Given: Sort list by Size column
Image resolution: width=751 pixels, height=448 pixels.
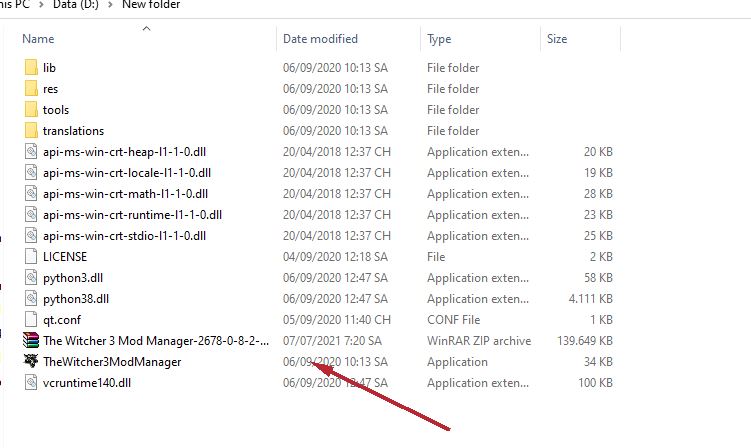Looking at the screenshot, I should pyautogui.click(x=556, y=40).
